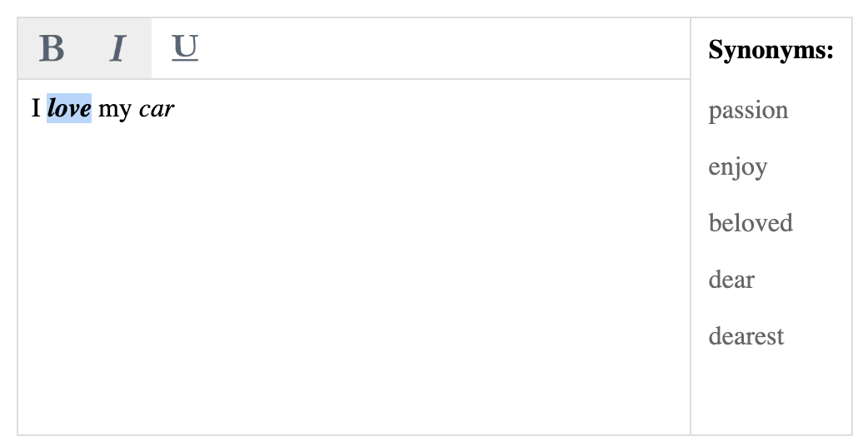This screenshot has height=446, width=868.
Task: Click the word "I" at line start
Action: (x=36, y=109)
